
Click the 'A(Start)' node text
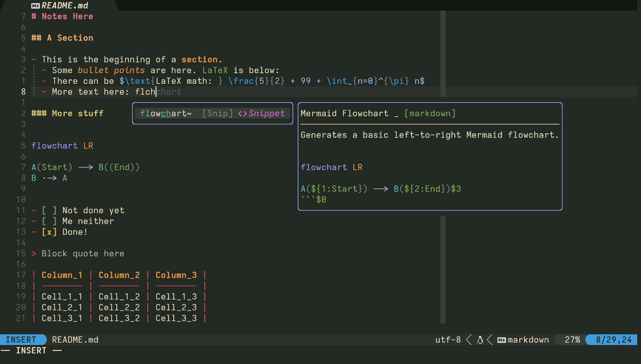52,167
